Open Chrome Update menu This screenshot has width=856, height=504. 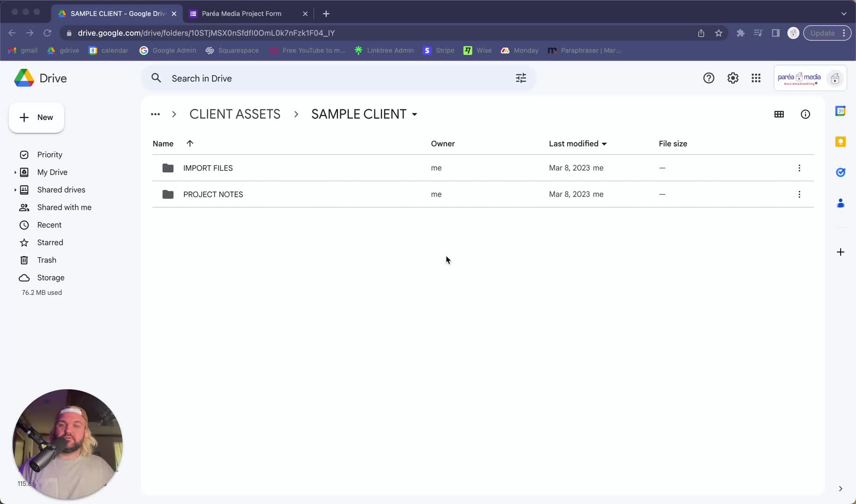(x=827, y=33)
